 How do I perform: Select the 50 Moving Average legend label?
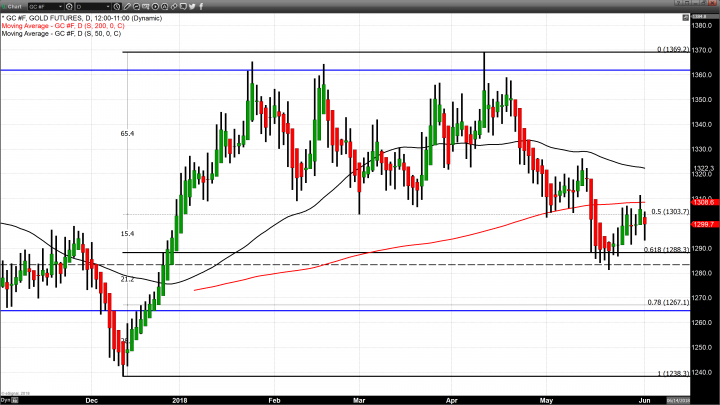[61, 34]
